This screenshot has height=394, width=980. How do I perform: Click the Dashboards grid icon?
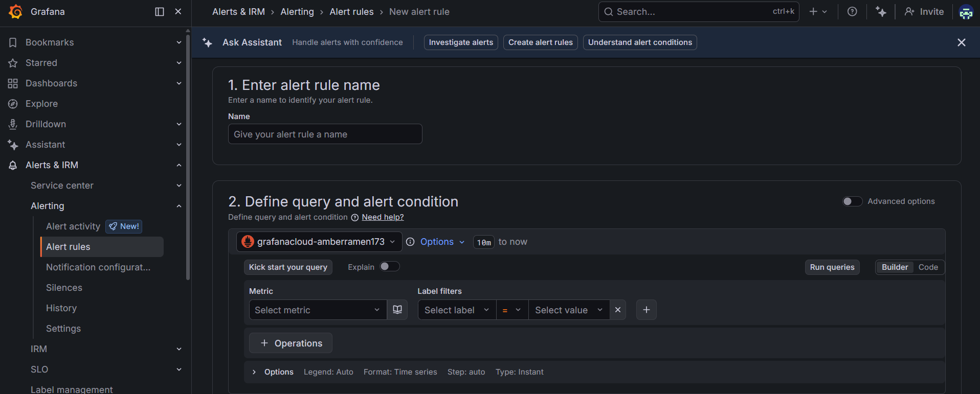(13, 83)
